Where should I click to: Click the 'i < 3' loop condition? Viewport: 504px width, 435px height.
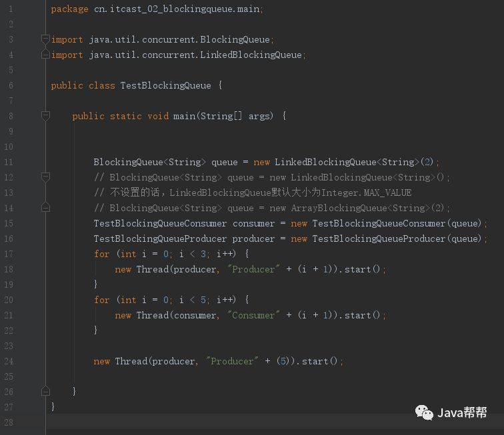click(192, 254)
